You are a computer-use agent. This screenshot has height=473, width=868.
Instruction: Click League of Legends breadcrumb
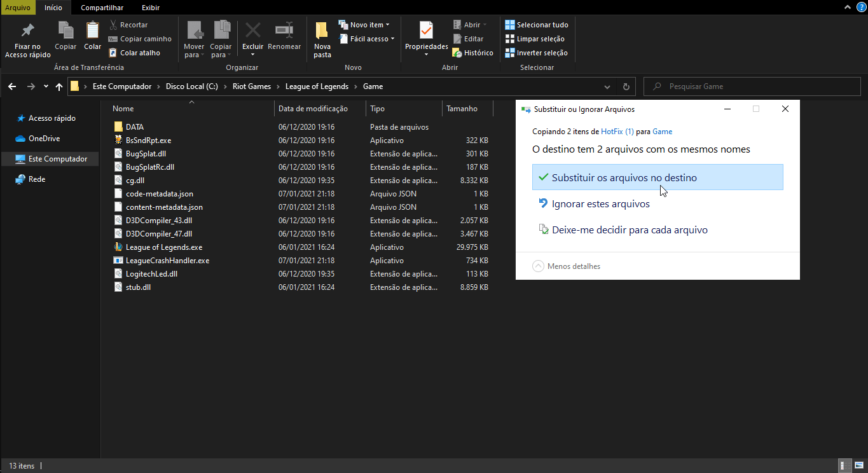click(x=317, y=86)
